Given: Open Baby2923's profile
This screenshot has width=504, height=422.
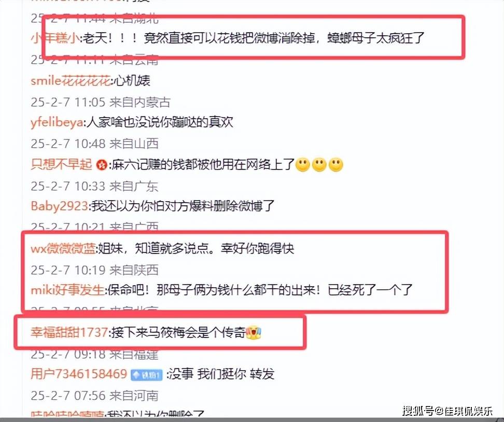Looking at the screenshot, I should (x=59, y=206).
